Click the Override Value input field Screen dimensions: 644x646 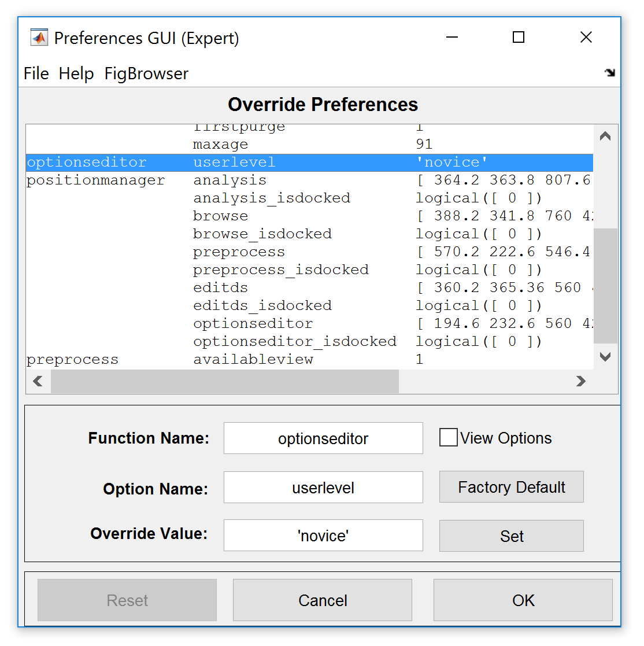point(323,536)
